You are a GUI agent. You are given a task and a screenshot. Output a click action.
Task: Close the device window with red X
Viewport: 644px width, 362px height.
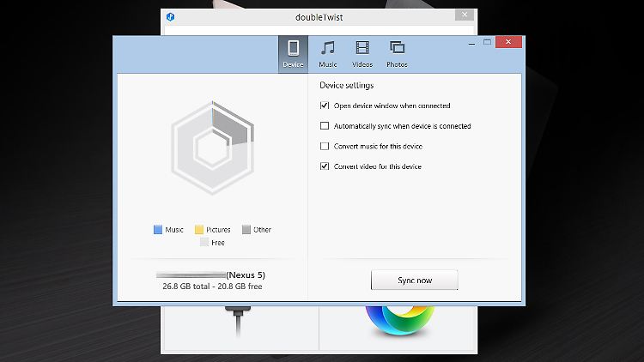508,42
